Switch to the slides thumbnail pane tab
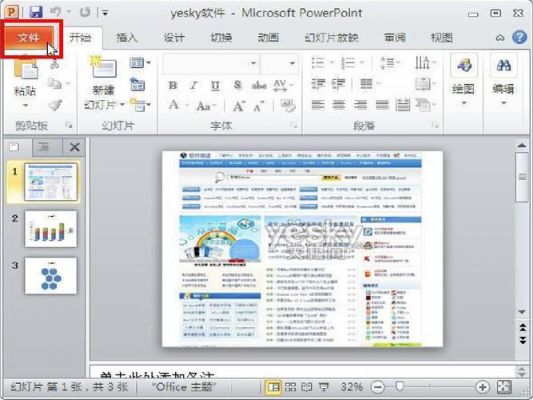533x400 pixels. pos(15,147)
